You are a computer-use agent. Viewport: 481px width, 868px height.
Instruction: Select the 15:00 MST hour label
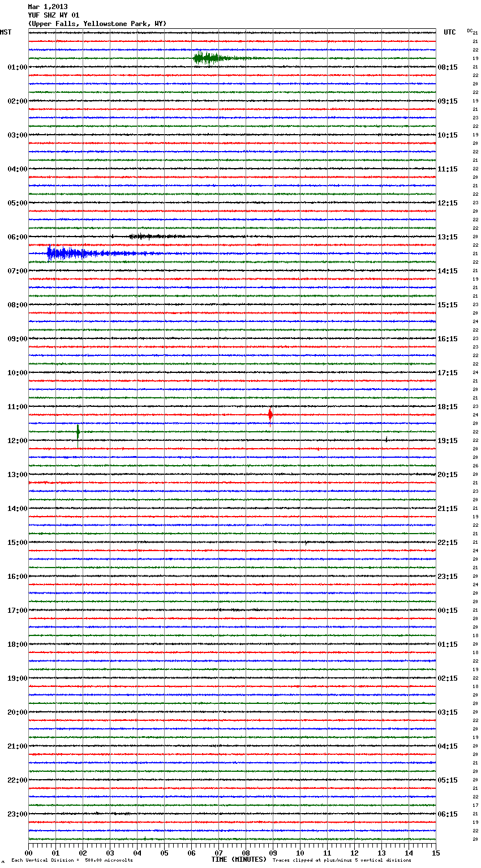tap(17, 543)
